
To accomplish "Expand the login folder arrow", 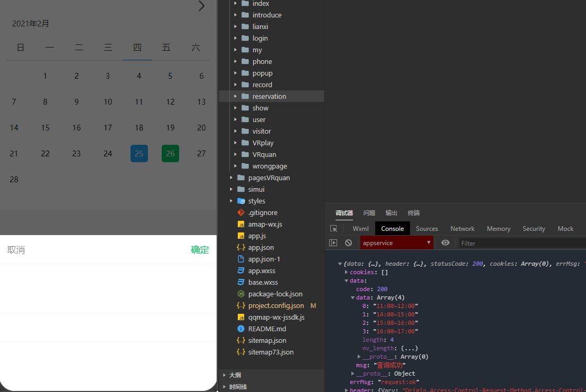I will point(235,38).
